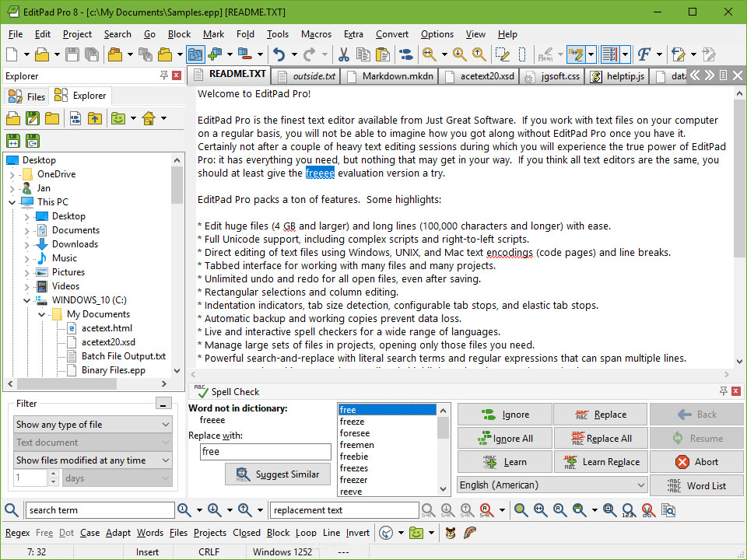Click the zoom search icon in main toolbar
747x560 pixels.
[430, 54]
